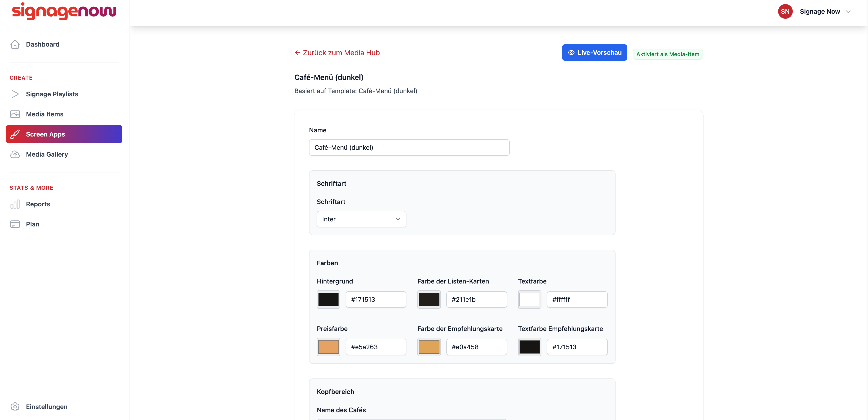Click the Reports bar chart icon
Screen dimensions: 868x420
coord(15,204)
